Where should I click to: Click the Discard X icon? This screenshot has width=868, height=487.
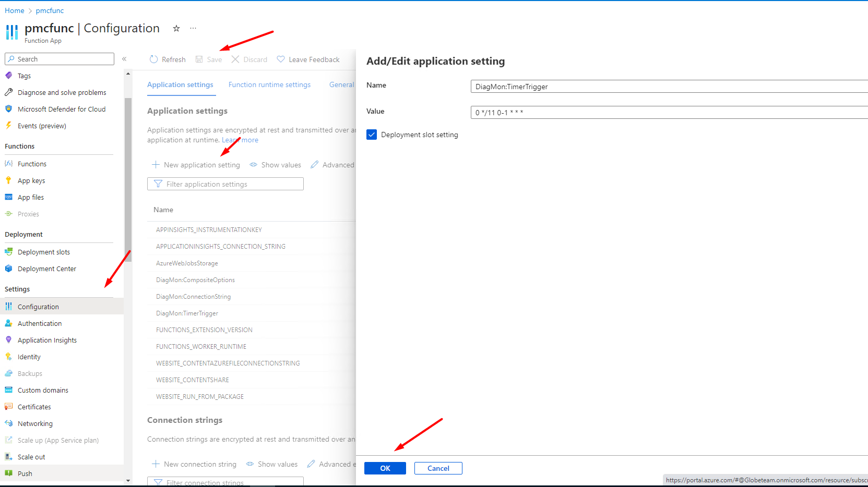click(235, 59)
